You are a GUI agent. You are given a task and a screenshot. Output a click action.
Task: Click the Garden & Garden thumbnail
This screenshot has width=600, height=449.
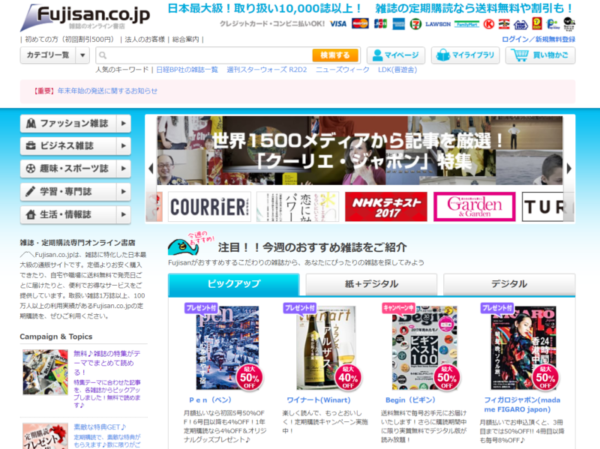474,207
